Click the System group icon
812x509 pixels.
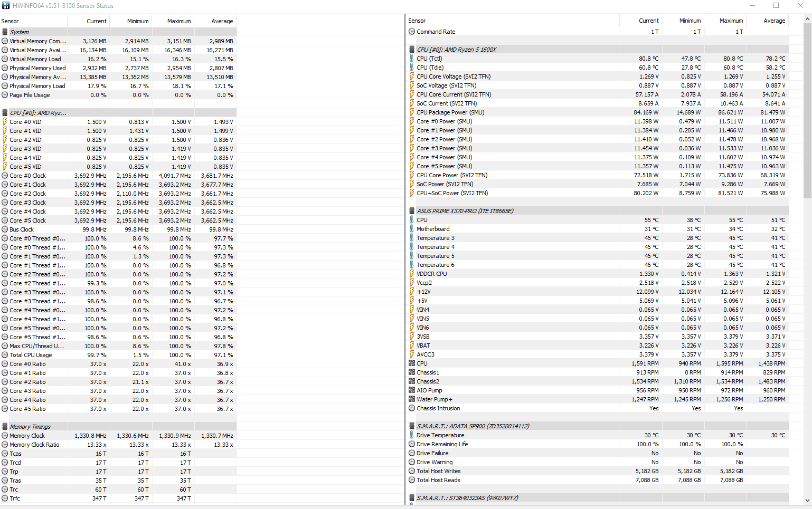pyautogui.click(x=5, y=32)
